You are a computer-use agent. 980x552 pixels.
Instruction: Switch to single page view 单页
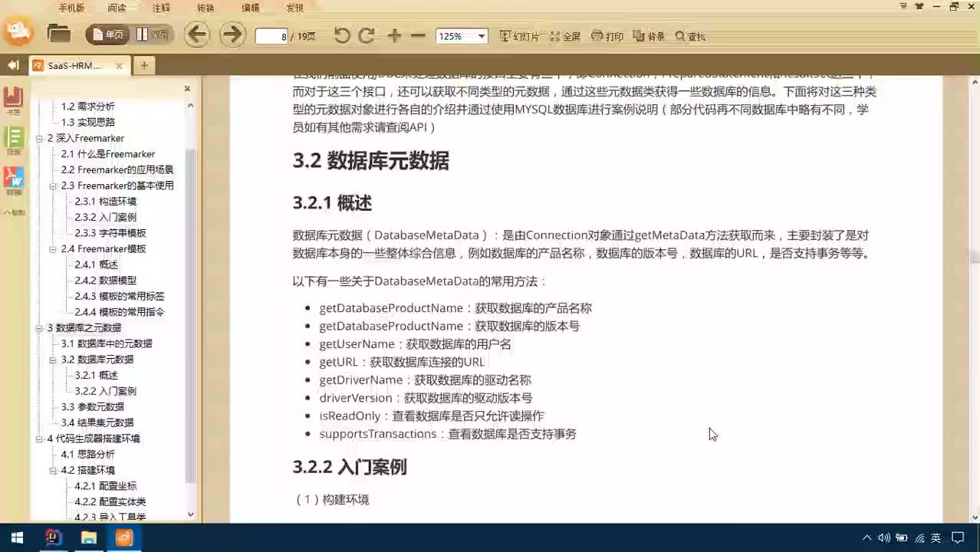(x=107, y=34)
